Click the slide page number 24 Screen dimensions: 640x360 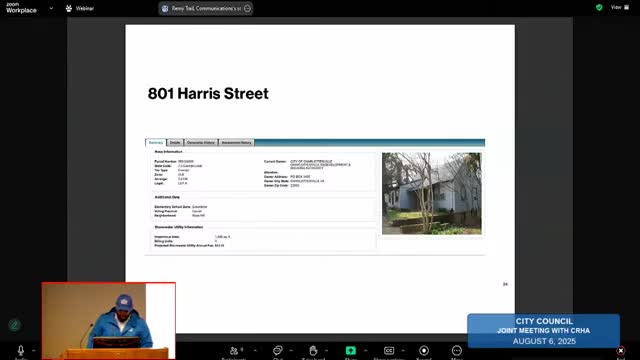[x=505, y=284]
